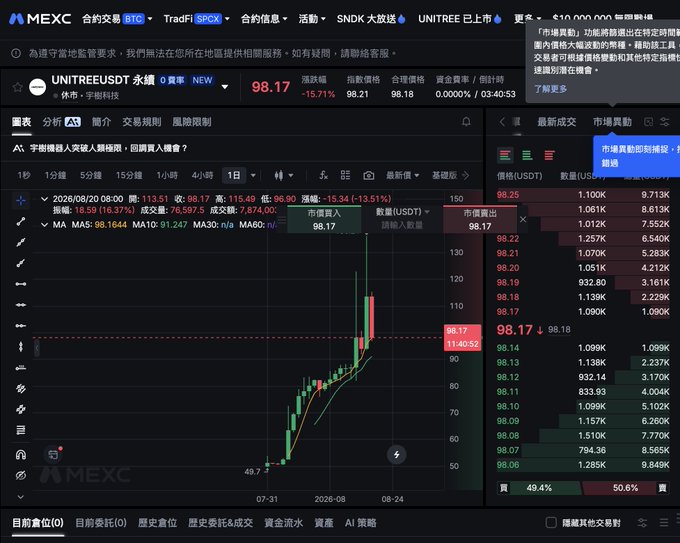Viewport: 680px width, 543px height.
Task: Take a chart snapshot with camera icon
Action: click(x=369, y=175)
